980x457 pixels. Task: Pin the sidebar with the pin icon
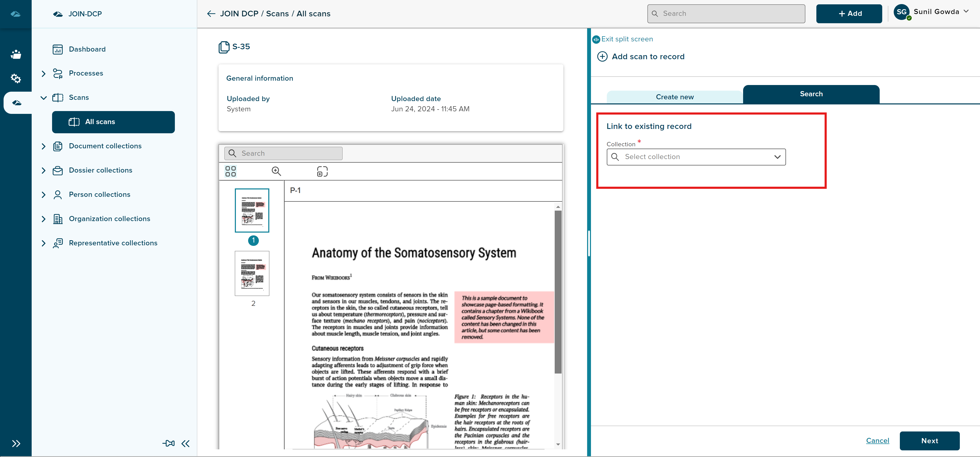[168, 443]
